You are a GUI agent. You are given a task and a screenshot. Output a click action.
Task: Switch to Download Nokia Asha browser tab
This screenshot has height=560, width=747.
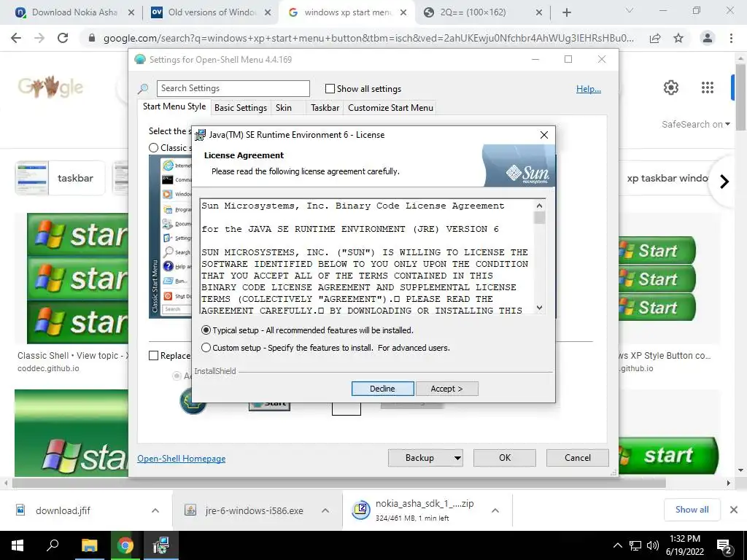pyautogui.click(x=75, y=12)
